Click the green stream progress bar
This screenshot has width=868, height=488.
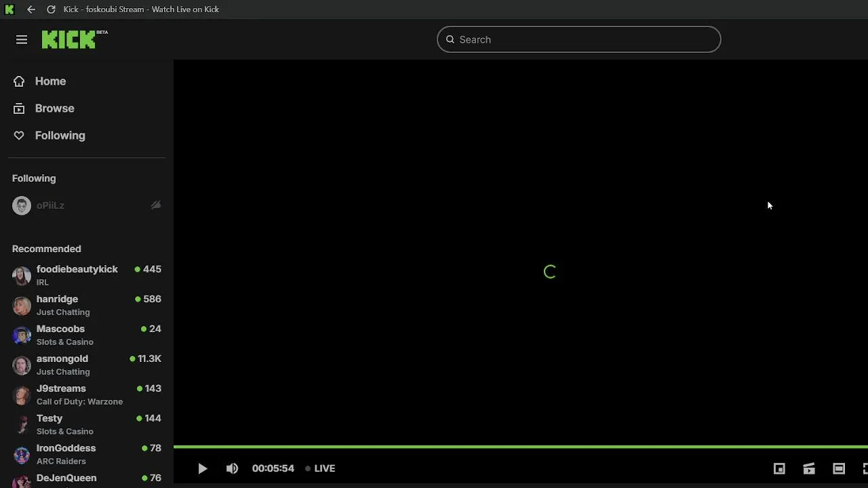pos(521,447)
